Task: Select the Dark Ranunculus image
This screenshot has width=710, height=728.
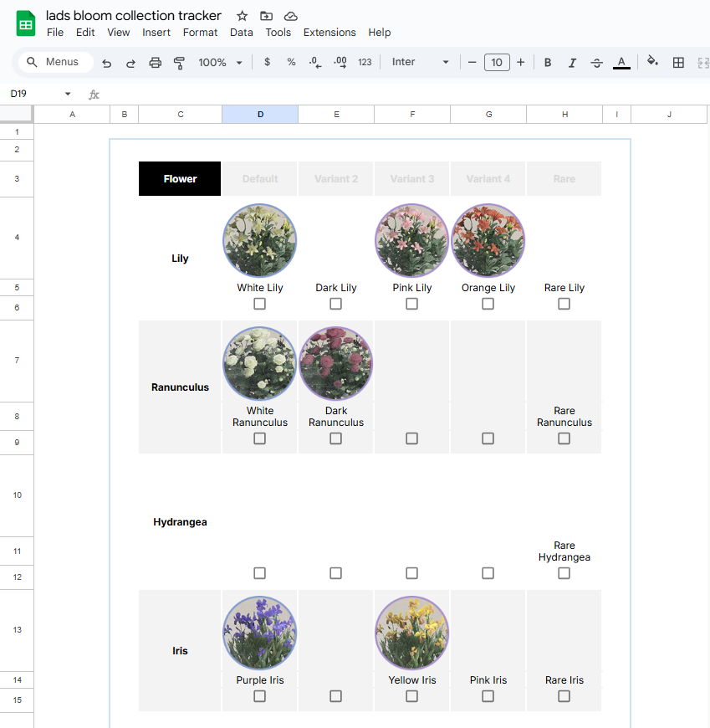Action: (x=336, y=363)
